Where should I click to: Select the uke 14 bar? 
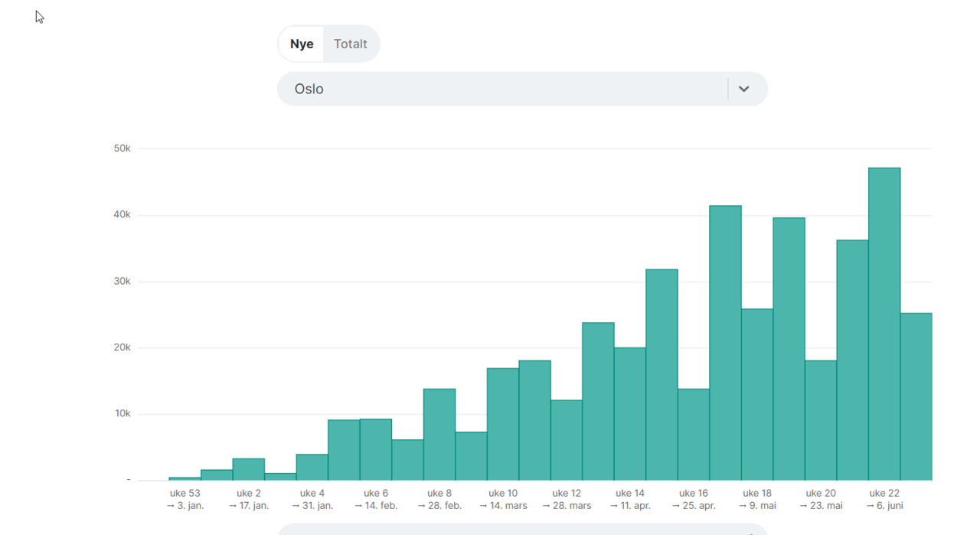click(630, 414)
